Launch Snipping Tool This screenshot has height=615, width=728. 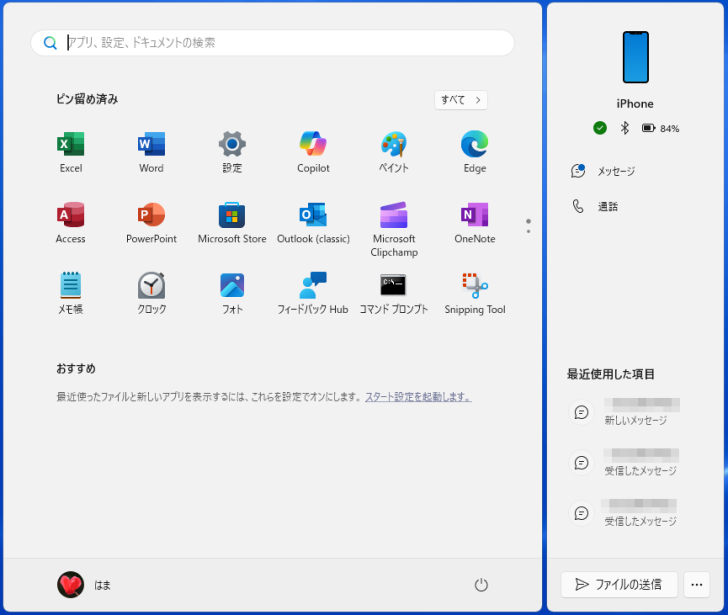tap(474, 293)
